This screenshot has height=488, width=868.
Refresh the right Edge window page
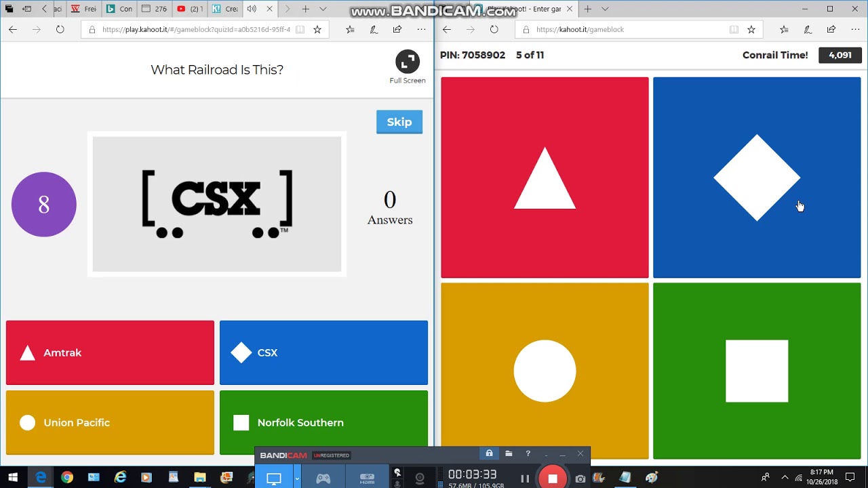click(x=494, y=29)
